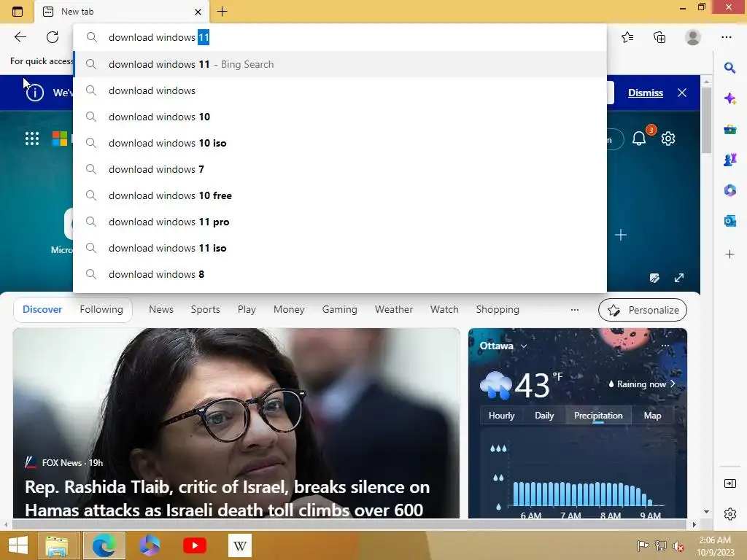This screenshot has height=560, width=747.
Task: Click the Microsoft logo icon
Action: point(60,139)
